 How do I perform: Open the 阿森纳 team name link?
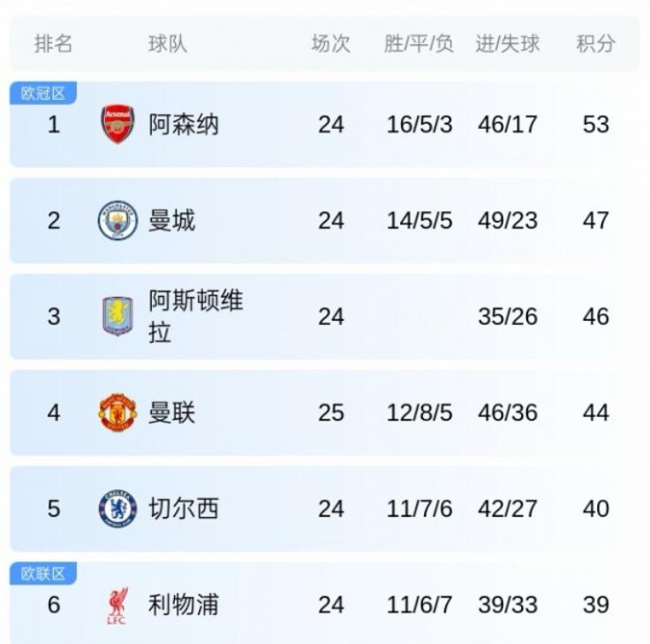[x=184, y=125]
